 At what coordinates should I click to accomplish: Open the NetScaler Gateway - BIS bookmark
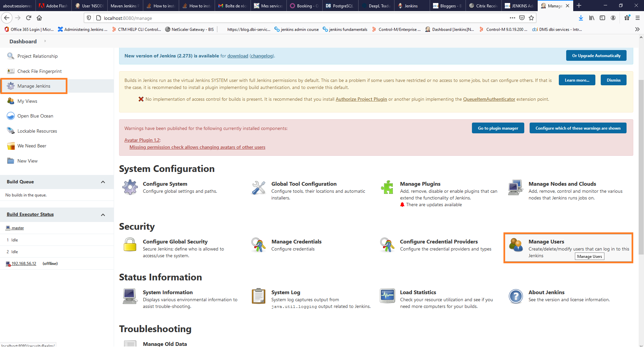click(x=190, y=30)
